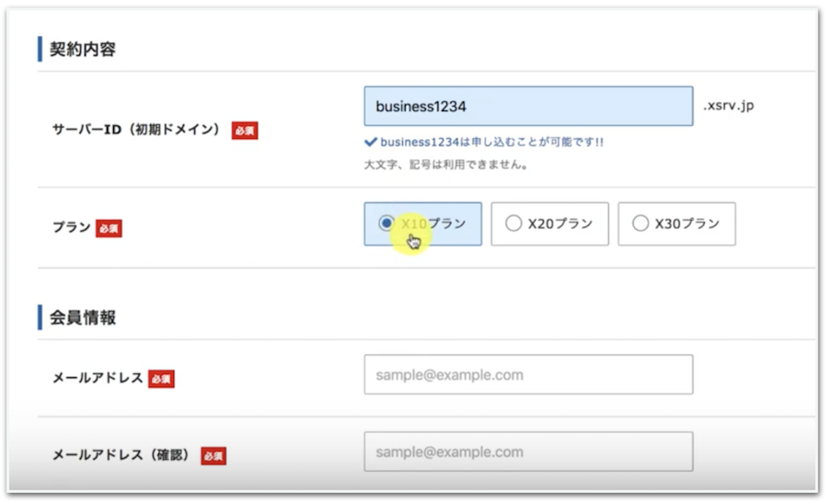Choose the X20プラン radio option
The image size is (828, 504).
[x=513, y=223]
